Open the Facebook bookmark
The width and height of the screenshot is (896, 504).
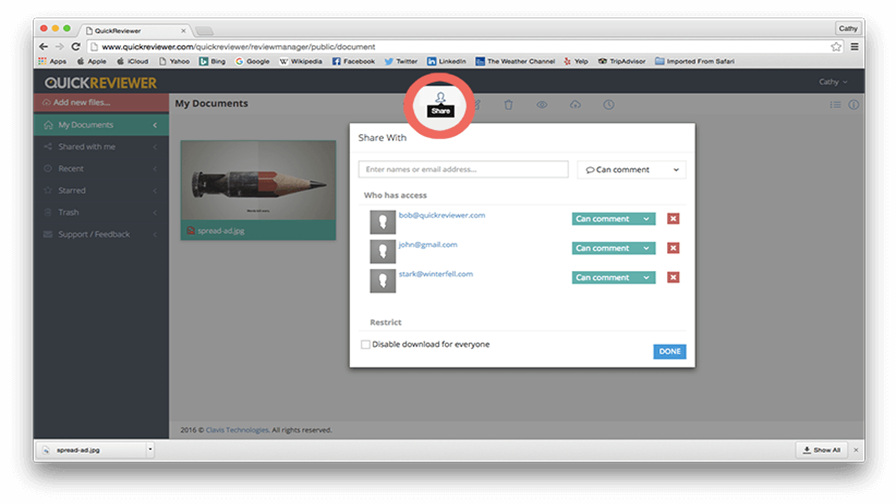point(353,61)
